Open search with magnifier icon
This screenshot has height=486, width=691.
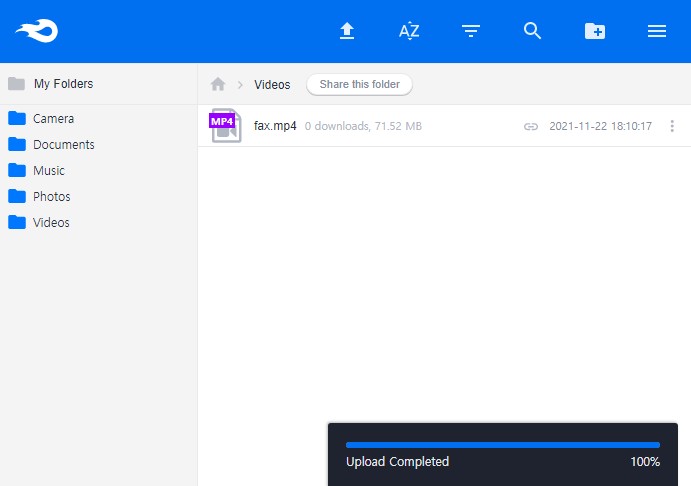532,31
